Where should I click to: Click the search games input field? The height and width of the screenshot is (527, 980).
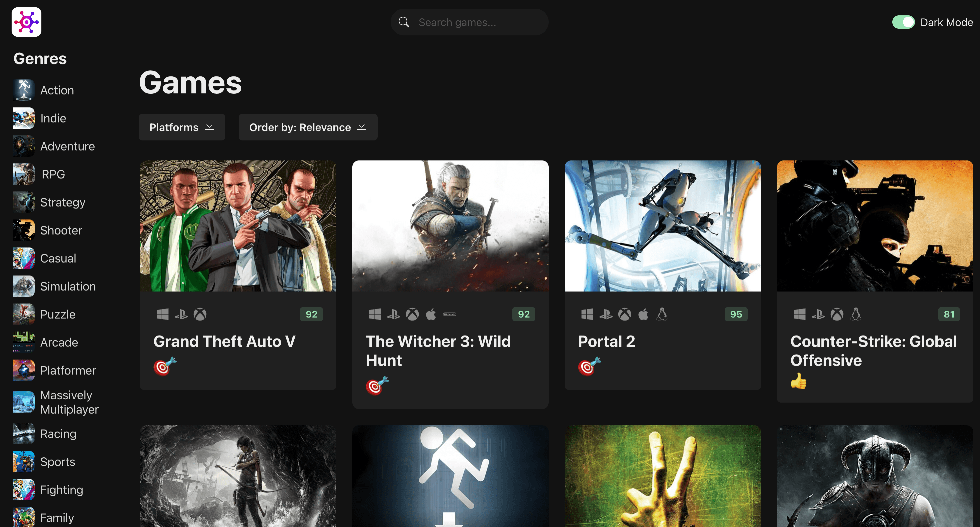pos(469,22)
